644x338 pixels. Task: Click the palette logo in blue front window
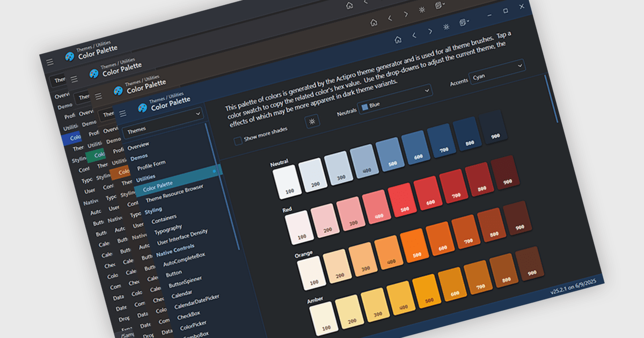pos(142,108)
